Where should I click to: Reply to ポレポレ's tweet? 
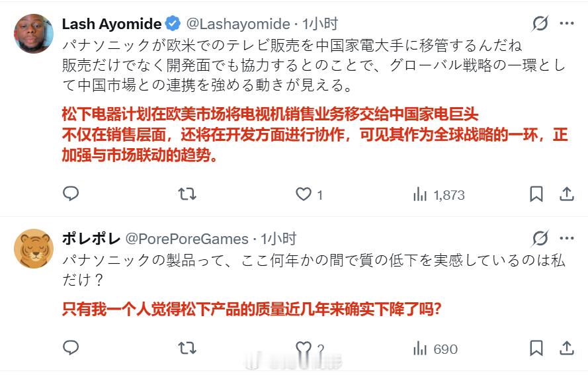71,348
